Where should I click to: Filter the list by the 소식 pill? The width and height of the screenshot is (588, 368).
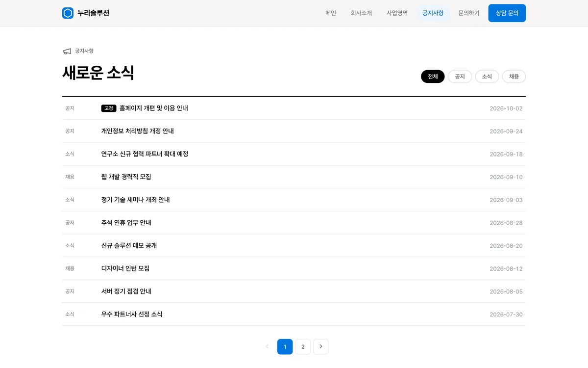(487, 77)
